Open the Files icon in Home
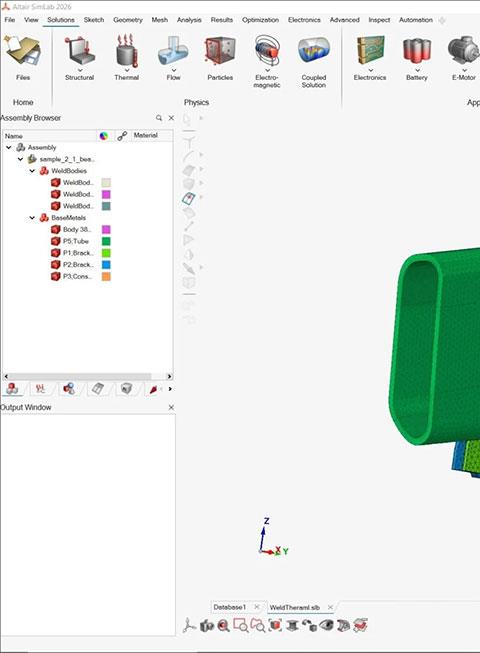Image resolution: width=480 pixels, height=653 pixels. point(22,52)
